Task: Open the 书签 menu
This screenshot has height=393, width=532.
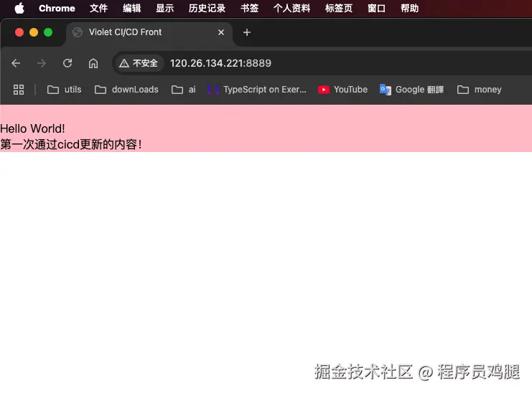Action: (x=249, y=8)
